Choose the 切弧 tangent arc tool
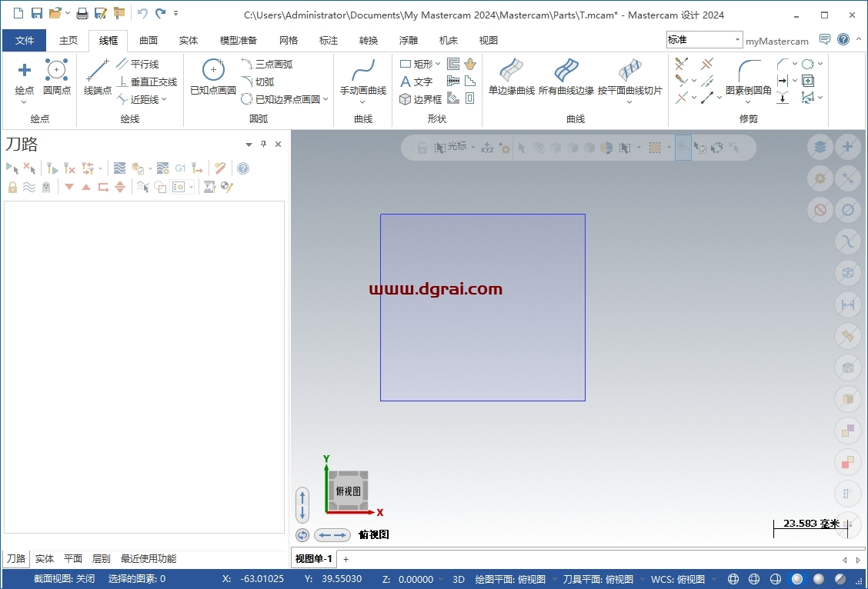 (x=258, y=82)
